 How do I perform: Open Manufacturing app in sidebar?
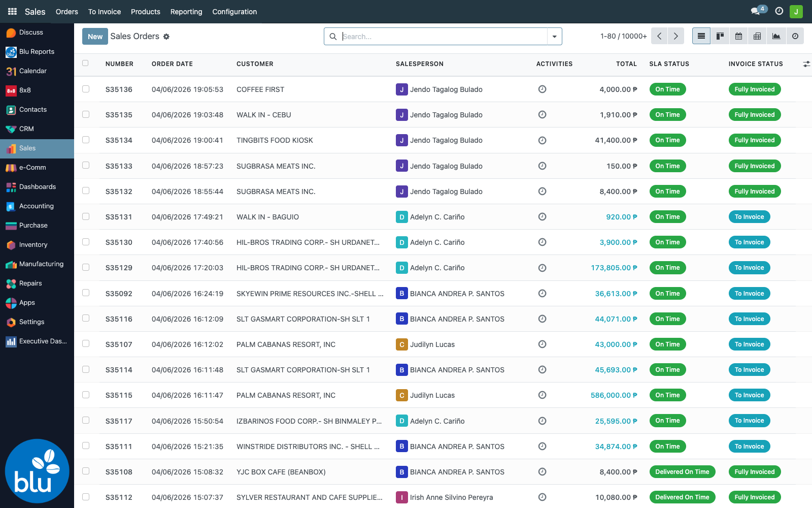click(x=37, y=264)
